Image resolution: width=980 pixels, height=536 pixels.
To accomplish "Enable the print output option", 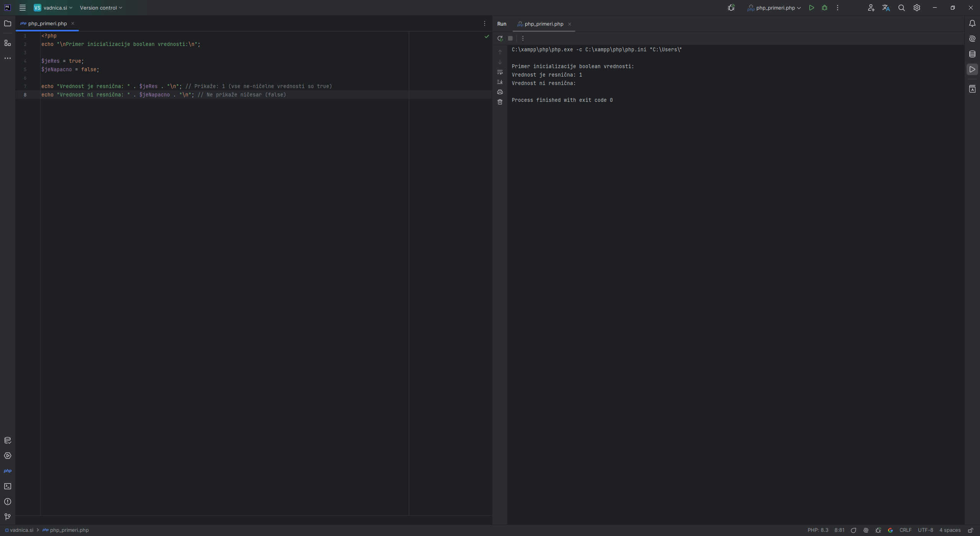I will point(500,92).
